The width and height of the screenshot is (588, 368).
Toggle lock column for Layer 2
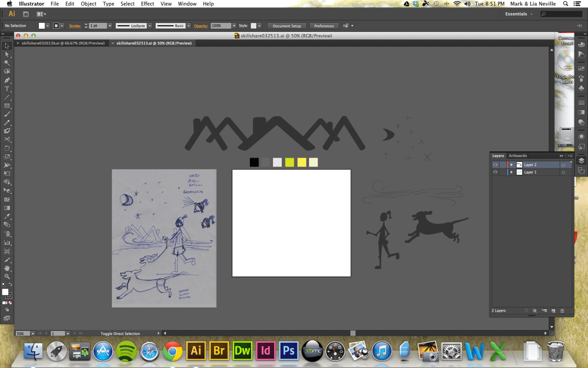click(502, 165)
